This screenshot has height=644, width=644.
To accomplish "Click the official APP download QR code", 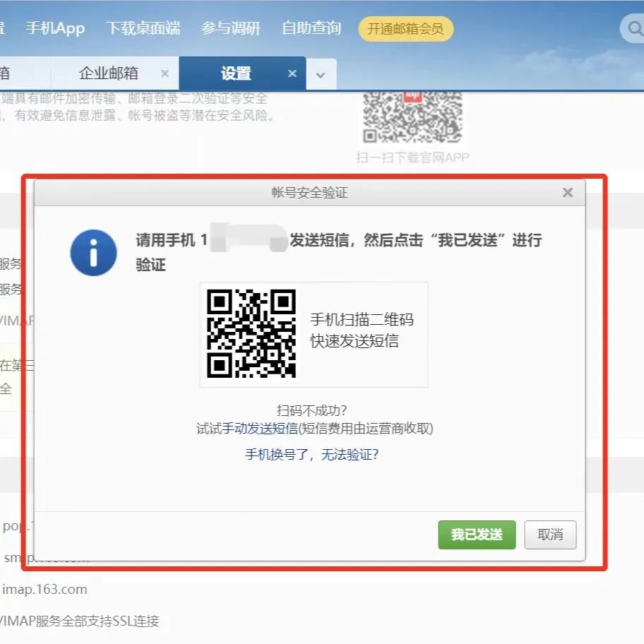I will click(x=412, y=117).
